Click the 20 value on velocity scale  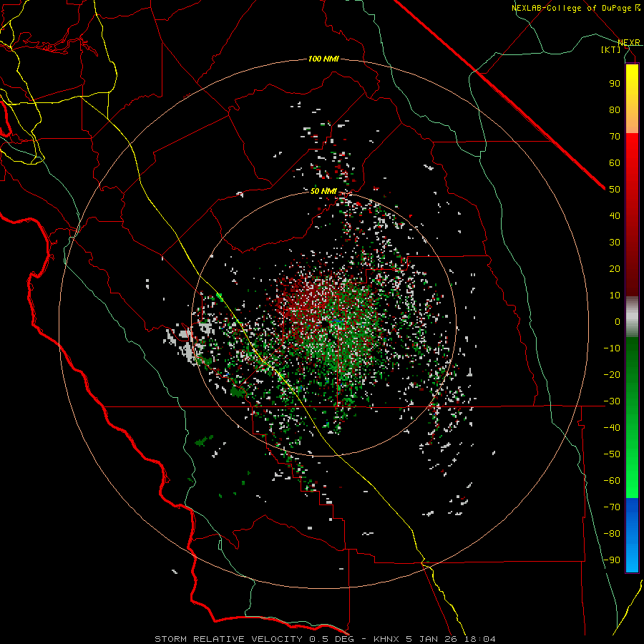[615, 269]
